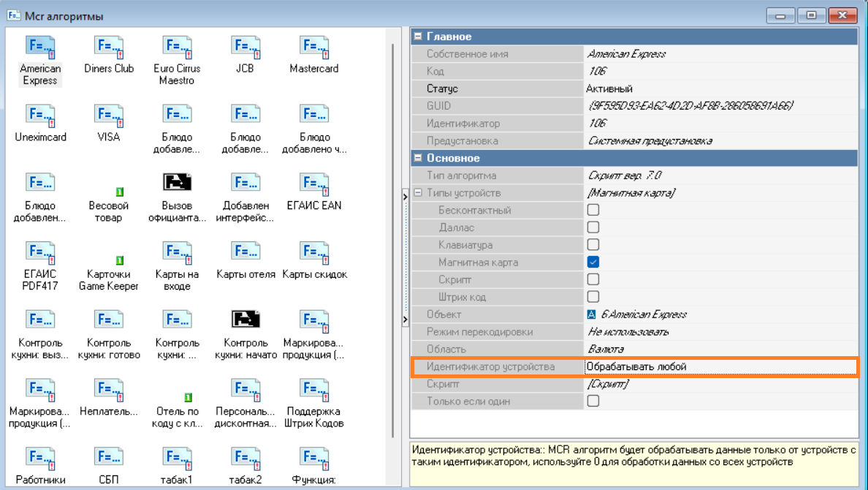This screenshot has height=490, width=868.
Task: Choose the Euro Cirrus Maestro icon
Action: 177,48
